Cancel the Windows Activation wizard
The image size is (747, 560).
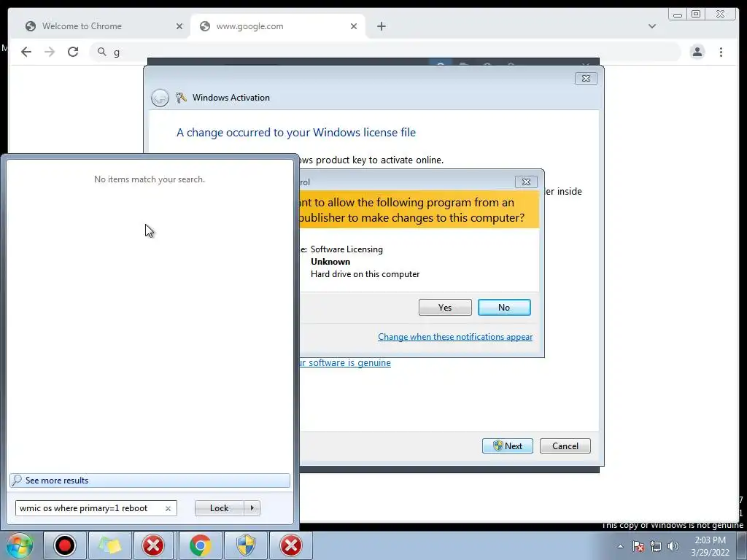coord(565,446)
